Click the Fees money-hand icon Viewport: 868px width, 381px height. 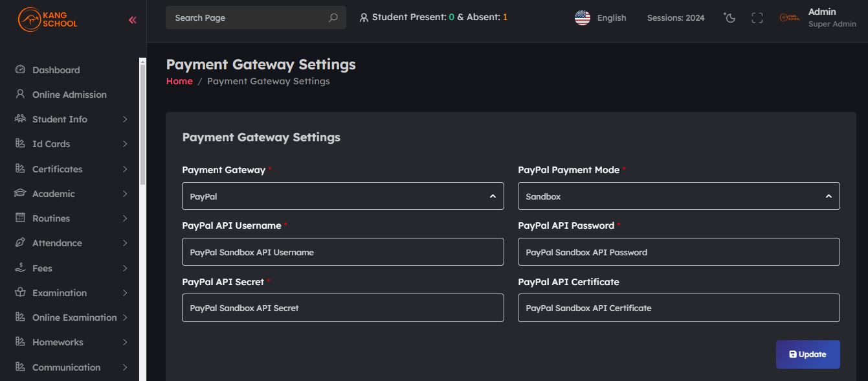(x=20, y=268)
